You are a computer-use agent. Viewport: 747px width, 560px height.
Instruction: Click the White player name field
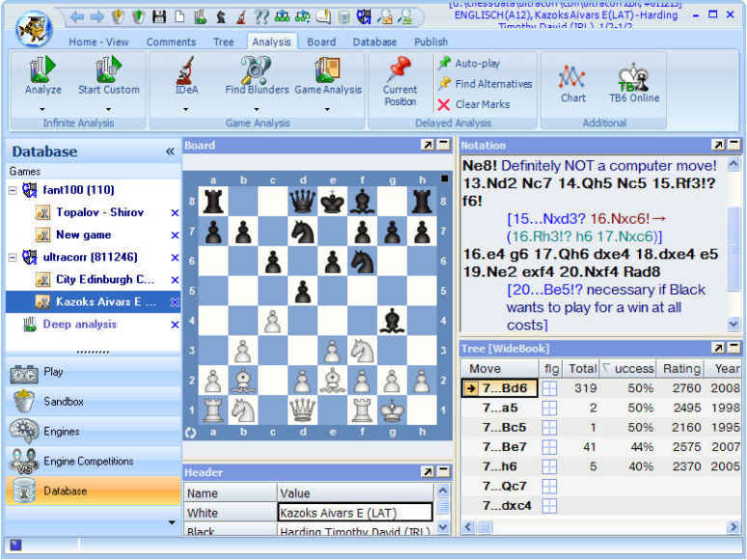coord(354,514)
